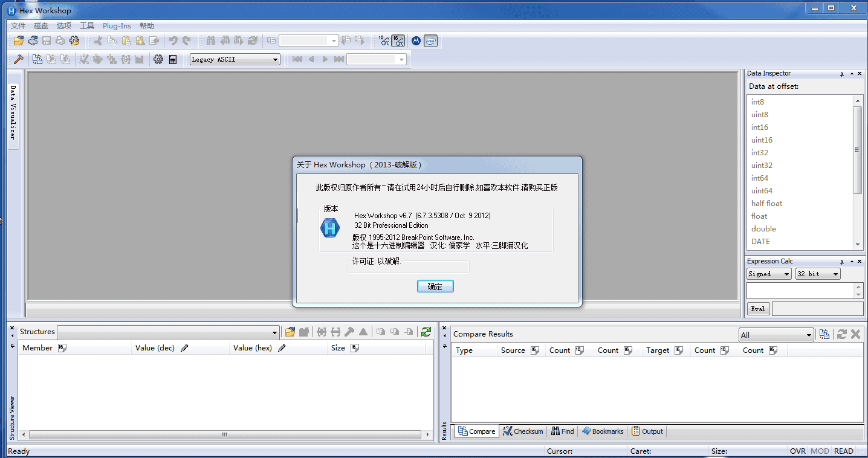Click the Open drive disk icon

coord(33,40)
